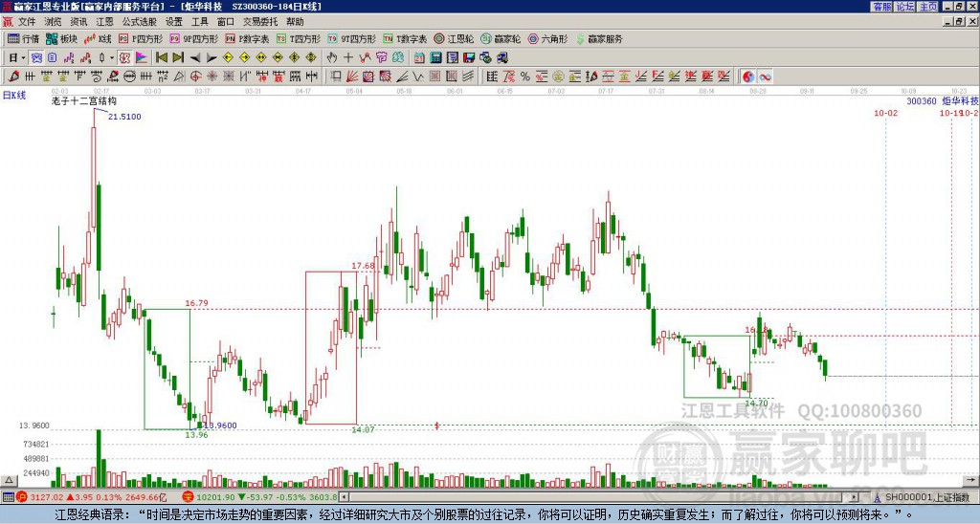Click the 300360 stock code label
Image resolution: width=980 pixels, height=524 pixels.
click(x=922, y=100)
